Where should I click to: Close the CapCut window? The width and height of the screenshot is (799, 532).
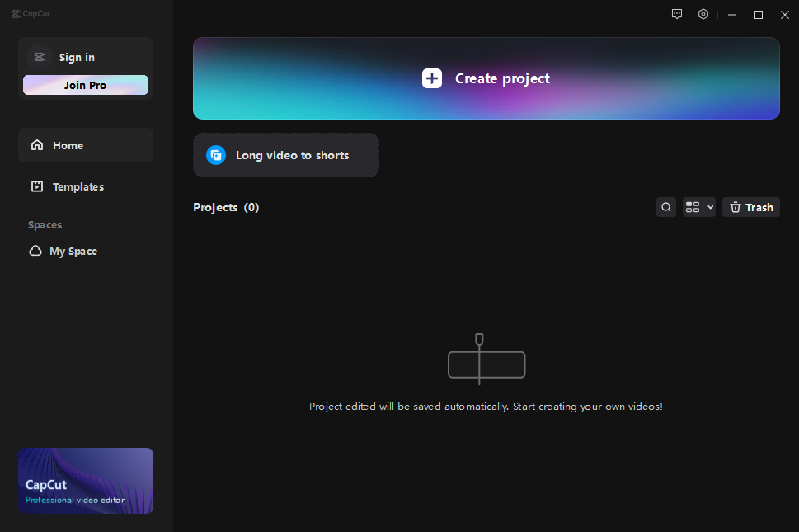pos(785,15)
